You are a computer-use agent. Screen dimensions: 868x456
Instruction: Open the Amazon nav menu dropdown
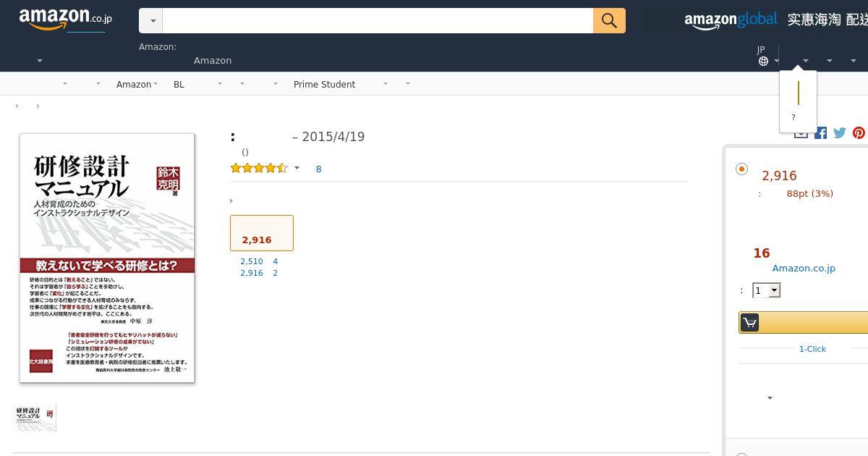(x=137, y=84)
